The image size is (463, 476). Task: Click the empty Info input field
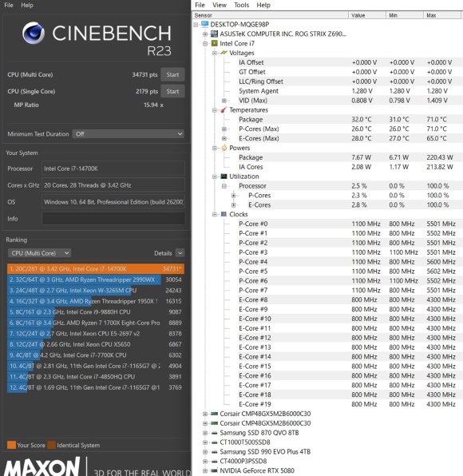pyautogui.click(x=113, y=218)
